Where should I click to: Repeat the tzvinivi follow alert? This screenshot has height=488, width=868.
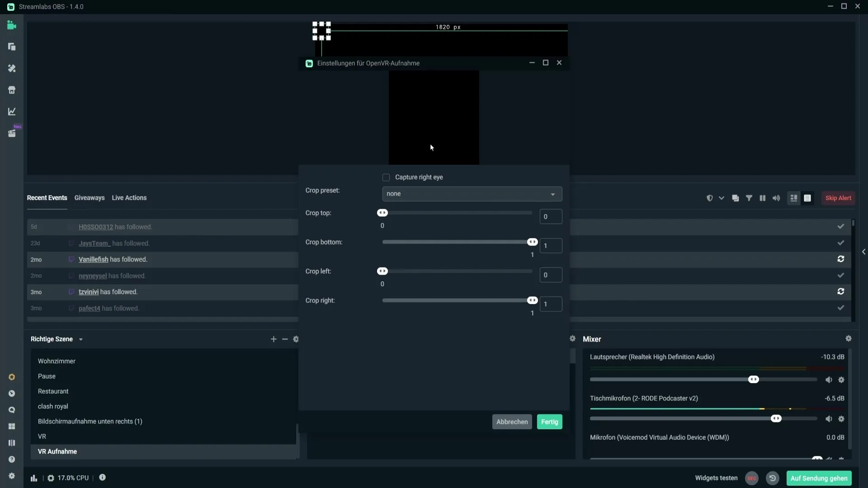(841, 291)
